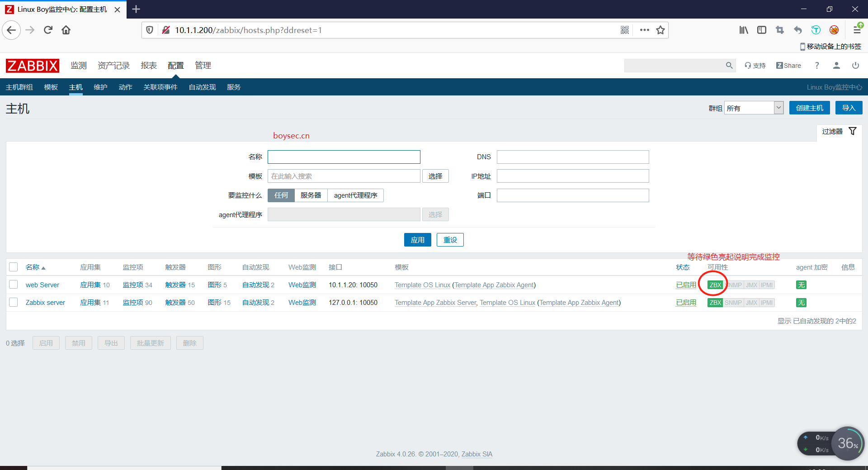The height and width of the screenshot is (470, 868).
Task: Switch to 维护 submenu
Action: (100, 87)
